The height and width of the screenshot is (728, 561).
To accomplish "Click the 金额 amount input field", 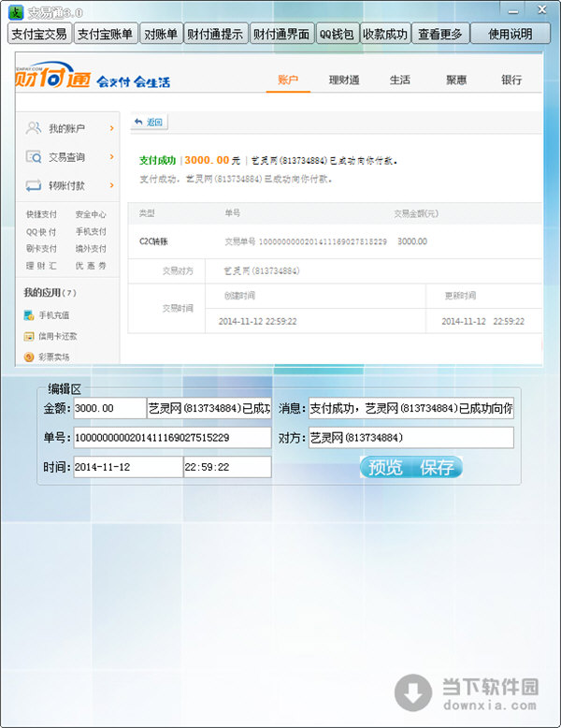I will [108, 409].
